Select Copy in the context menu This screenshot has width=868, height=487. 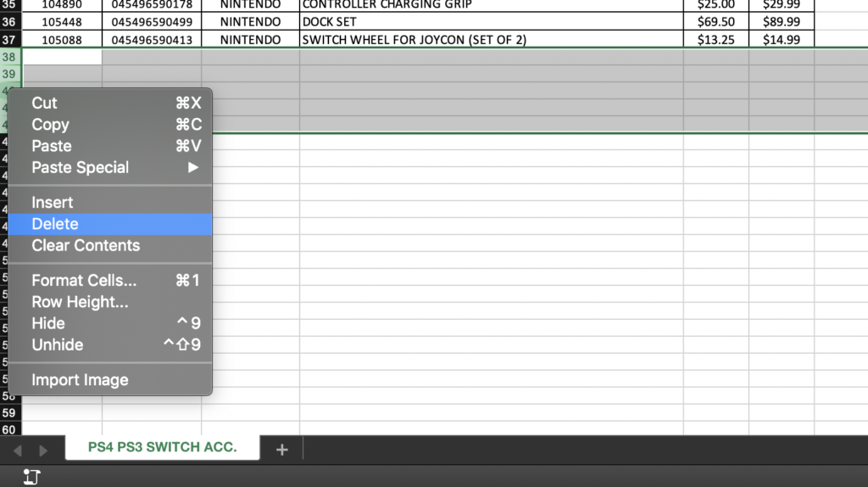pyautogui.click(x=110, y=125)
